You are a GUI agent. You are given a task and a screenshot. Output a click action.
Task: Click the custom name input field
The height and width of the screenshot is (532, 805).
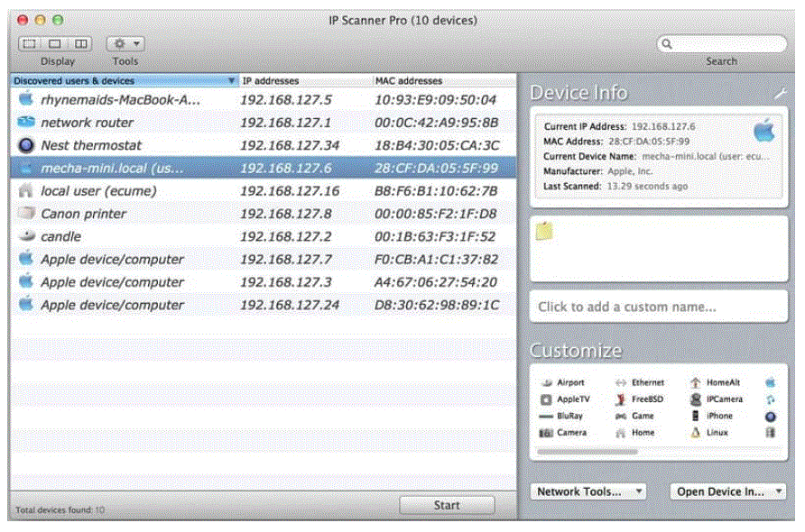659,307
